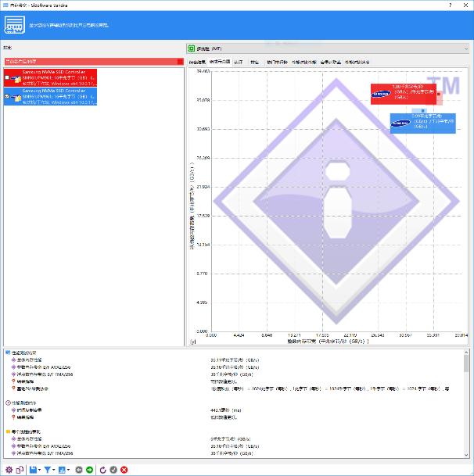Click the blue funnel filter icon
This screenshot has width=474, height=476.
click(48, 470)
